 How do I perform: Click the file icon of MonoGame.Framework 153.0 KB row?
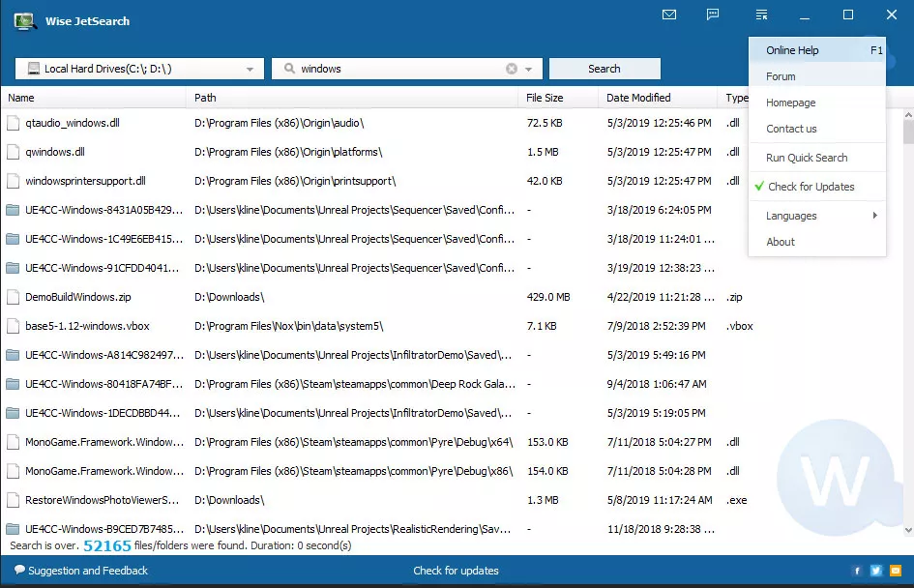pyautogui.click(x=13, y=442)
